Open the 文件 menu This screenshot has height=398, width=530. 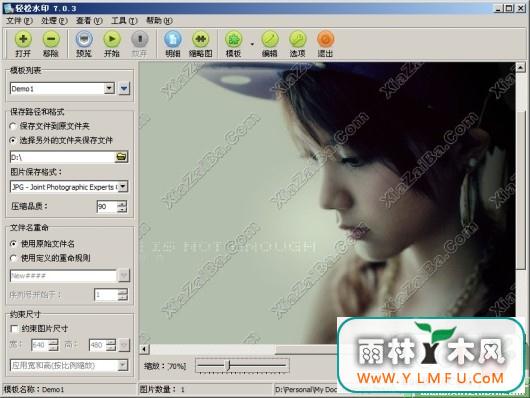[19, 21]
